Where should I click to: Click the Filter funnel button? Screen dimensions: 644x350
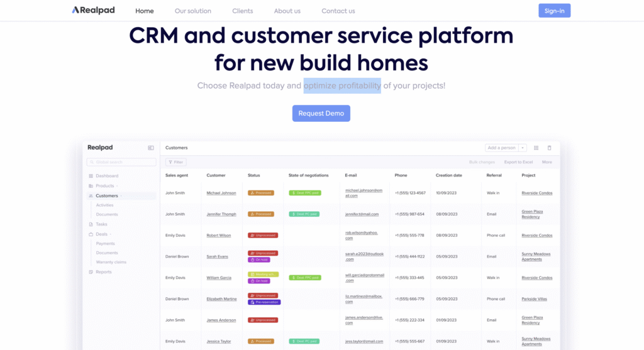175,162
